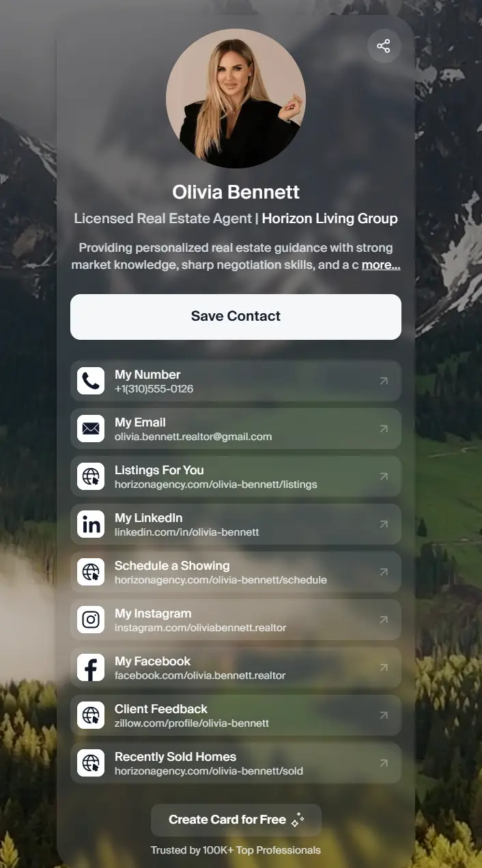
Task: Open the My LinkedIn label
Action: [149, 518]
